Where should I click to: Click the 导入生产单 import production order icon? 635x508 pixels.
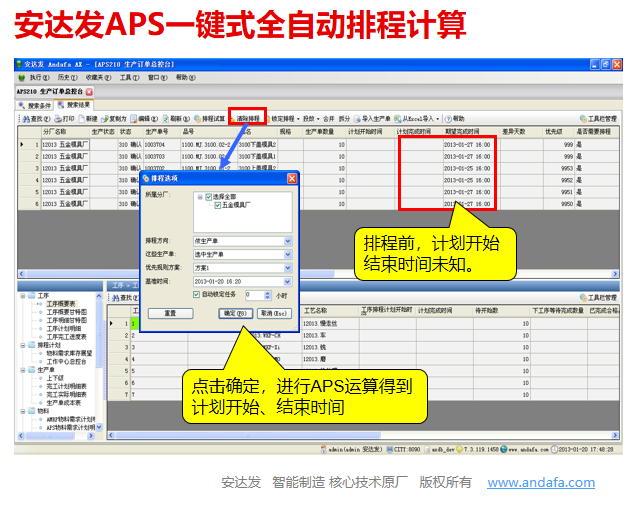(x=357, y=119)
